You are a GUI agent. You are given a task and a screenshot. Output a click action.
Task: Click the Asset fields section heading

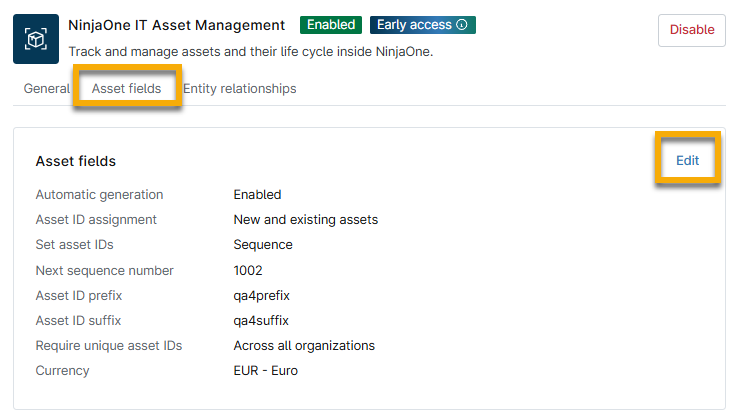[76, 161]
